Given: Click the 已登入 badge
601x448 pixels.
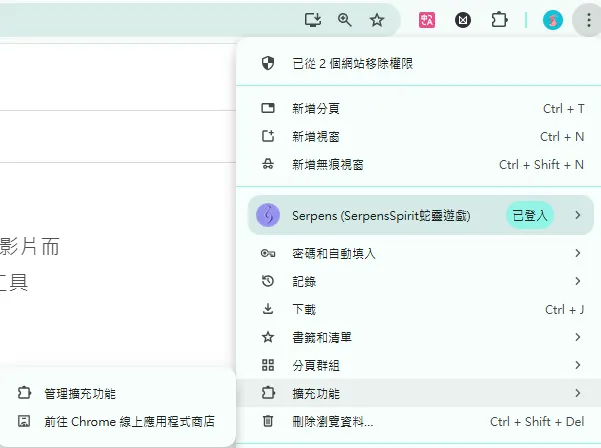Looking at the screenshot, I should pyautogui.click(x=530, y=215).
